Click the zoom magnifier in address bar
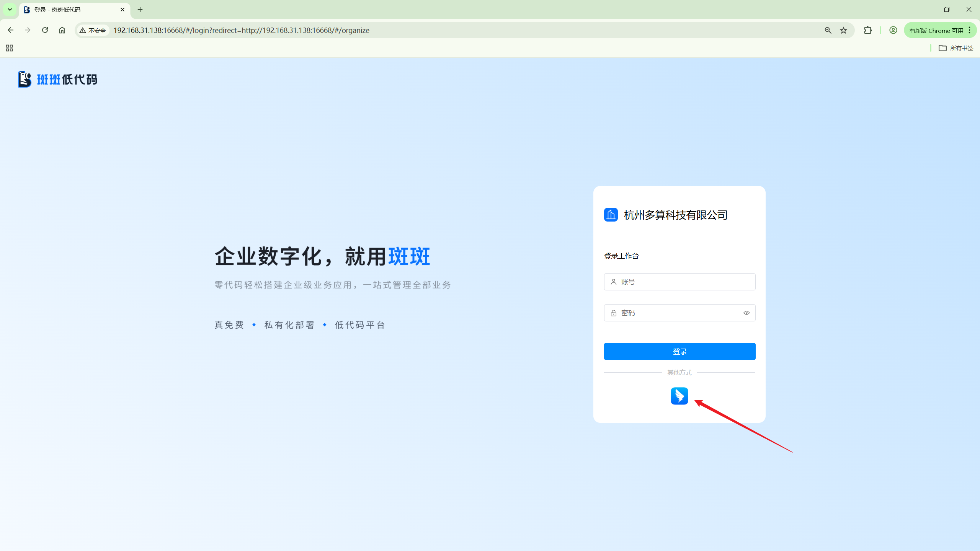980x551 pixels. [828, 30]
